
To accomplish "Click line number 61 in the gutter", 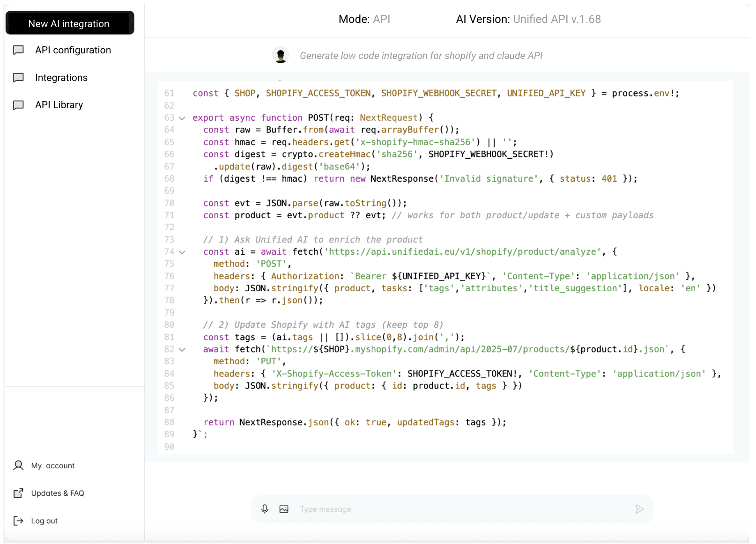I will pos(169,93).
